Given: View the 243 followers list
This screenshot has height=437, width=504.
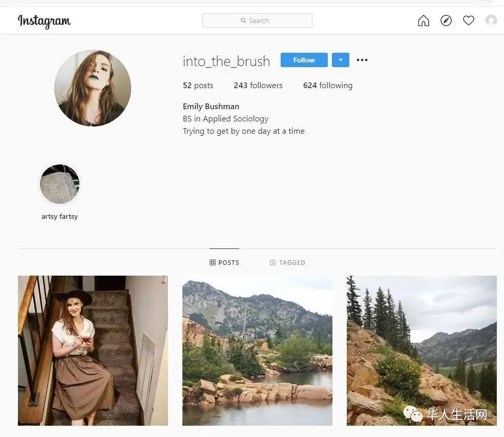Looking at the screenshot, I should tap(258, 85).
